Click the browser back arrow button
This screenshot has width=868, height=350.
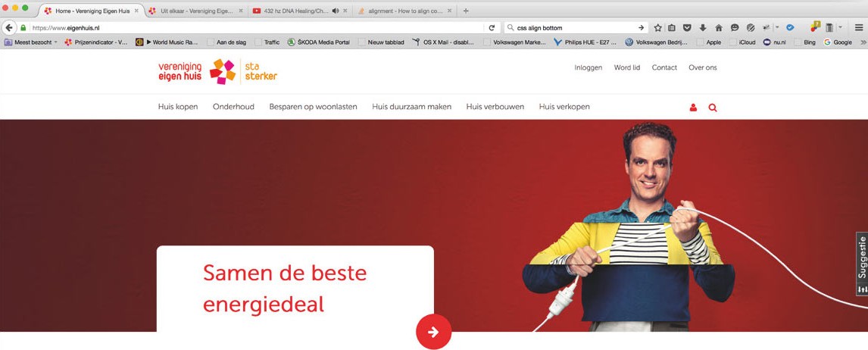(x=9, y=28)
